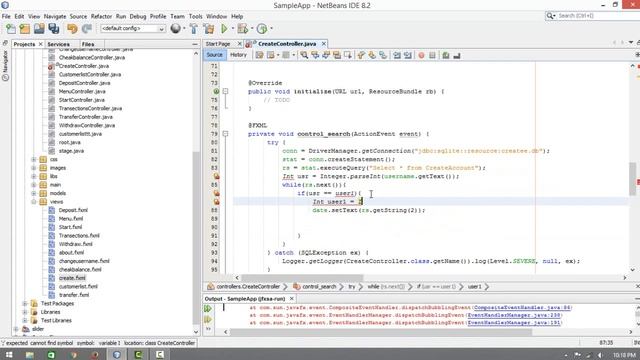This screenshot has height=360, width=640.
Task: Toggle History view button in editor
Action: point(238,55)
